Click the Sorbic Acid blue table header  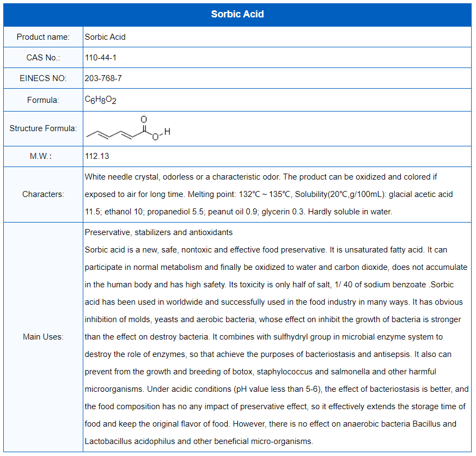(x=237, y=14)
